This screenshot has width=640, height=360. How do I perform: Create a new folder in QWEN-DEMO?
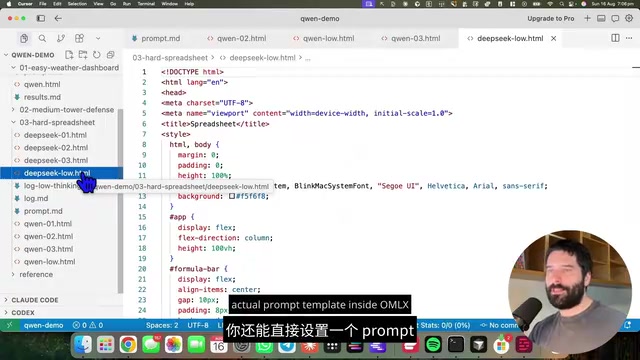(83, 55)
